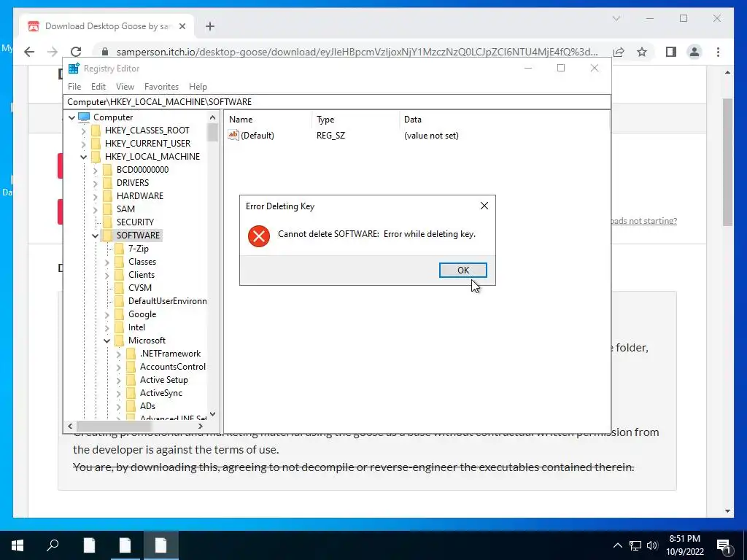Select the AccountsControl key
Viewport: 747px width, 560px height.
point(172,367)
